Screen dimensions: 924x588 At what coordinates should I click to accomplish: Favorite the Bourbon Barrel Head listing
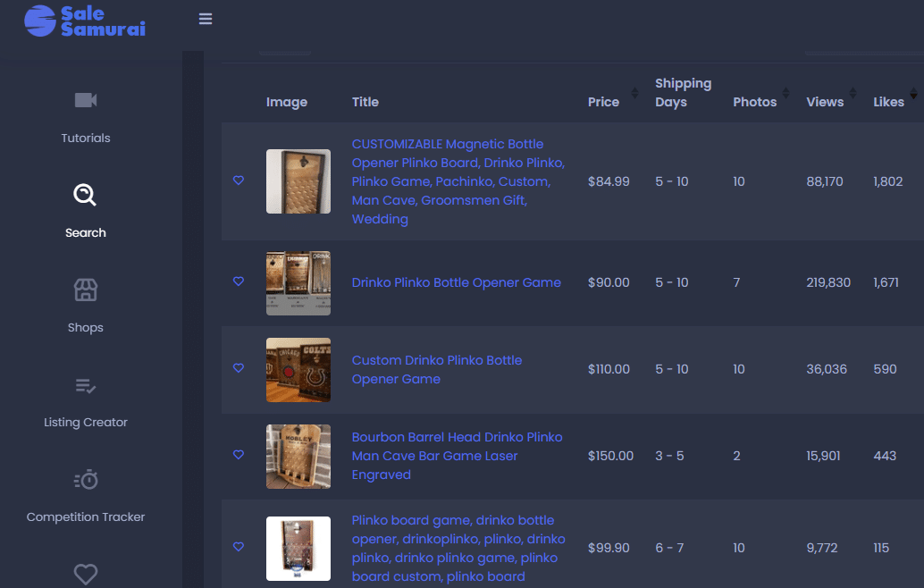[x=239, y=454]
